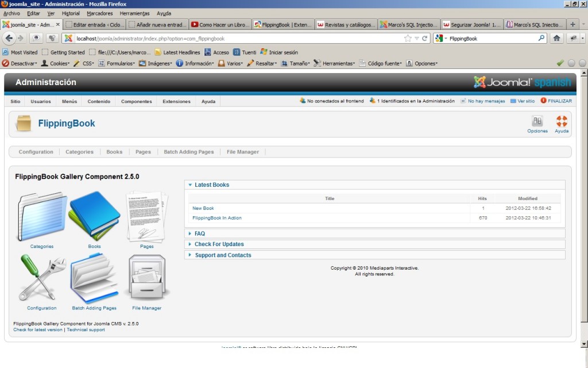This screenshot has height=368, width=588.
Task: Open the Batch Adding Pages icon
Action: [94, 278]
